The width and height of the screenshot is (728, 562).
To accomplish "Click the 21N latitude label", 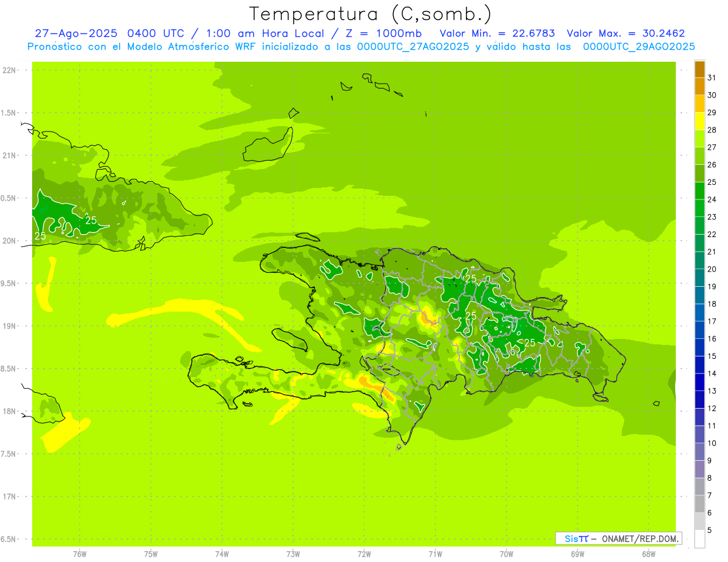I will pyautogui.click(x=10, y=156).
